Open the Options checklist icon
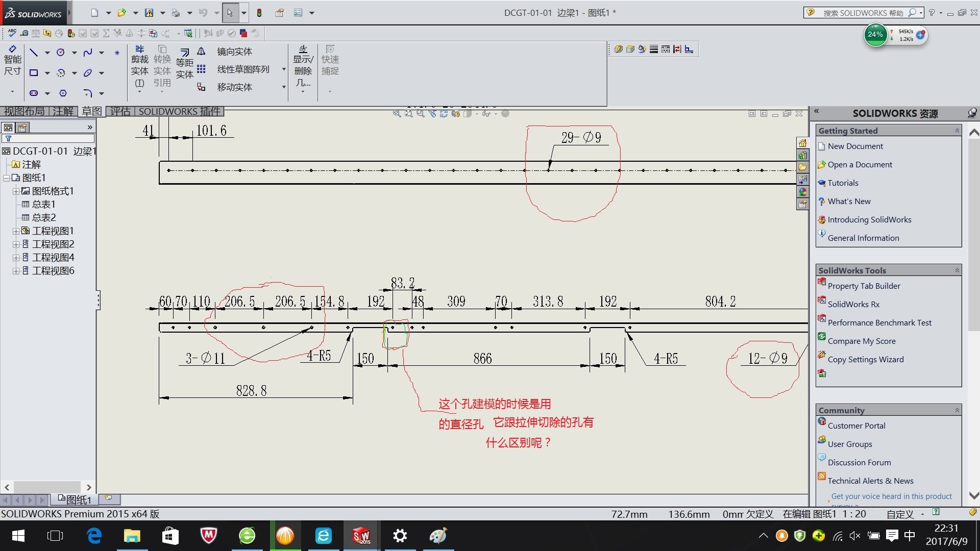 coord(298,13)
